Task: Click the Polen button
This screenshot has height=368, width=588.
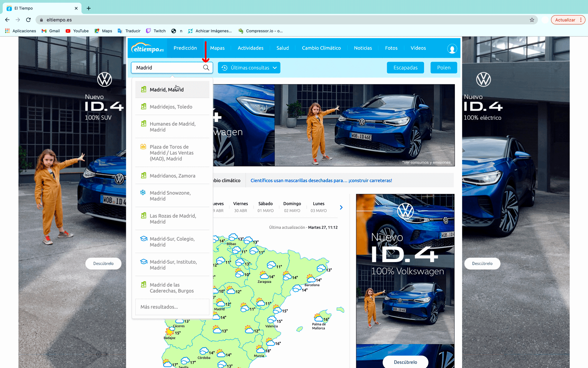Action: point(444,68)
